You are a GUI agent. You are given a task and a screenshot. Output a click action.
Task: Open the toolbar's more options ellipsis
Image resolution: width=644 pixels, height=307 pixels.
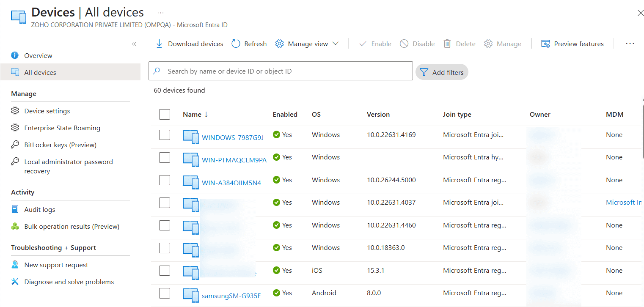(630, 44)
